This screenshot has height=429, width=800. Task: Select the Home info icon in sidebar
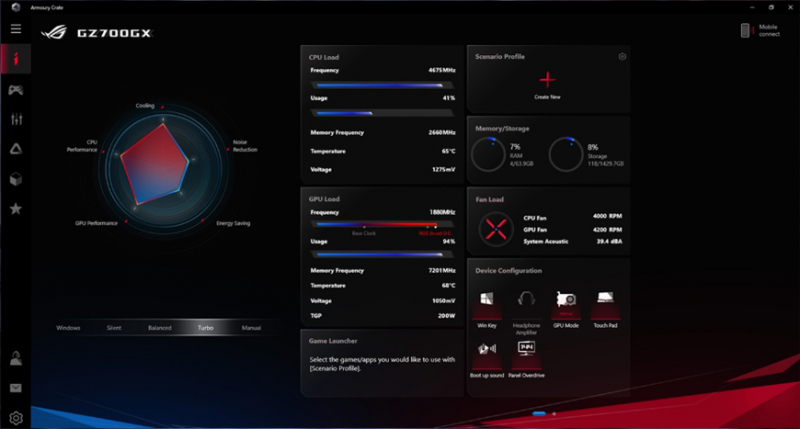[16, 59]
